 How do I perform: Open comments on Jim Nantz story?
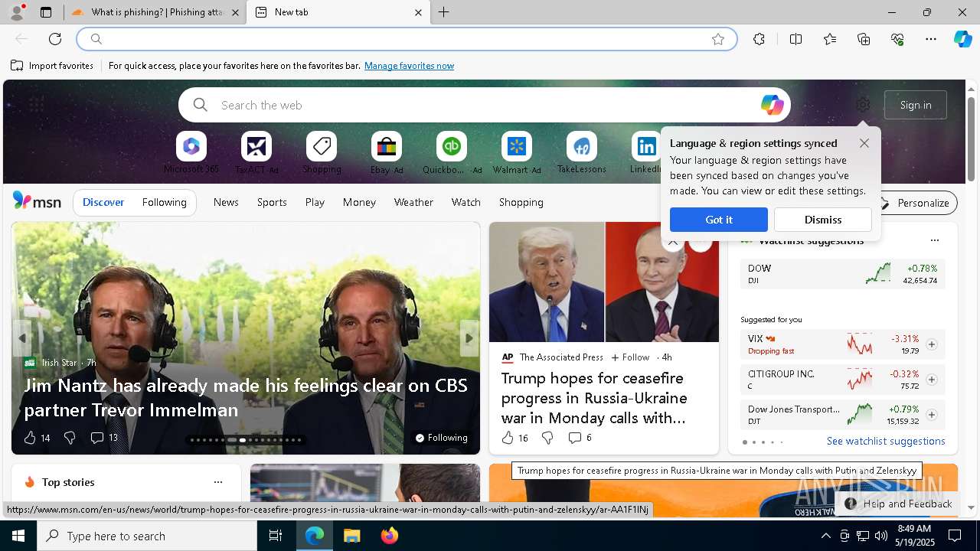click(x=104, y=438)
